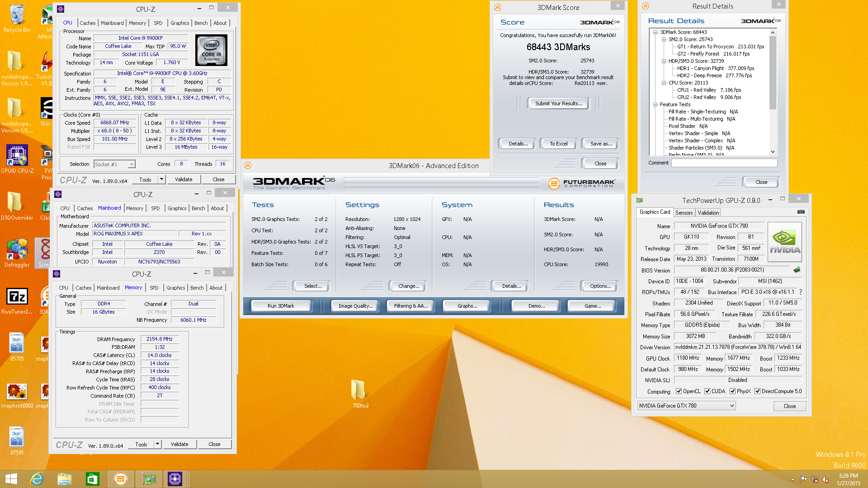Switch to Sensors tab in GPU-Z
Image resolution: width=868 pixels, height=488 pixels.
[684, 213]
